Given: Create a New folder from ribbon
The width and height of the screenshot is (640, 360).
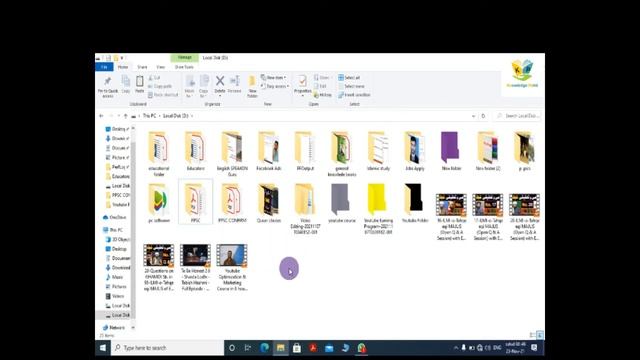Looking at the screenshot, I should (252, 86).
